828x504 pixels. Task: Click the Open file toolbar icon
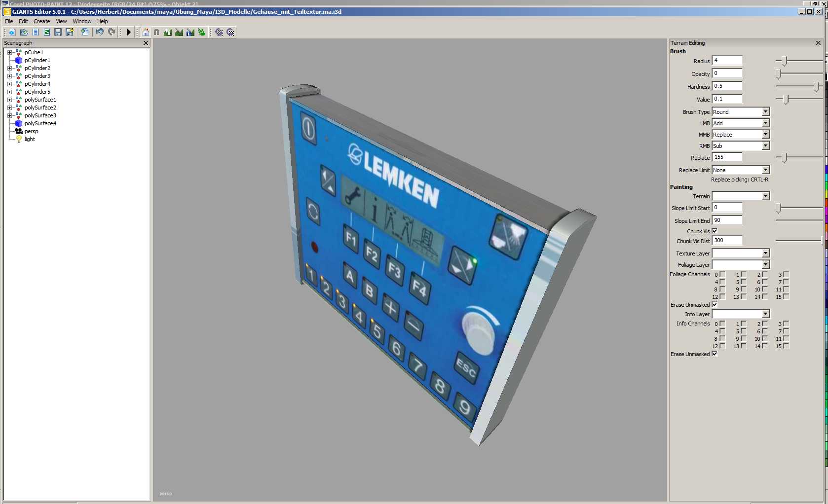(x=24, y=32)
